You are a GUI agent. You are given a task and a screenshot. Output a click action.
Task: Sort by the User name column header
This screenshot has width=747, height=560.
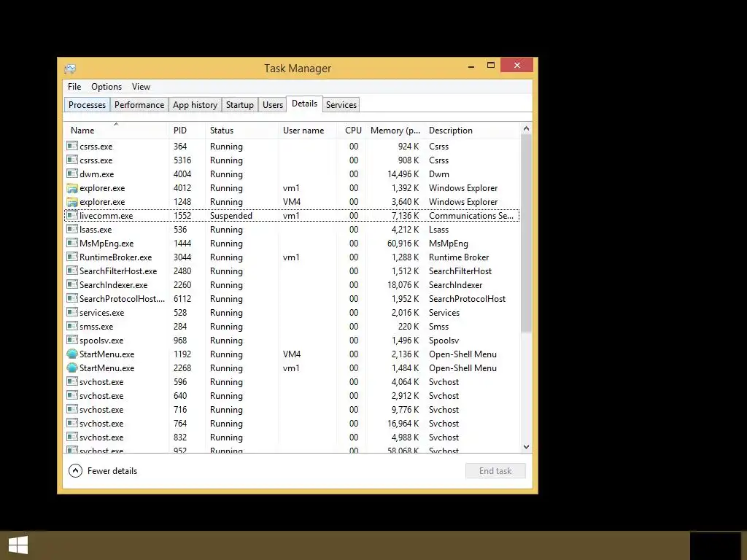(309, 131)
